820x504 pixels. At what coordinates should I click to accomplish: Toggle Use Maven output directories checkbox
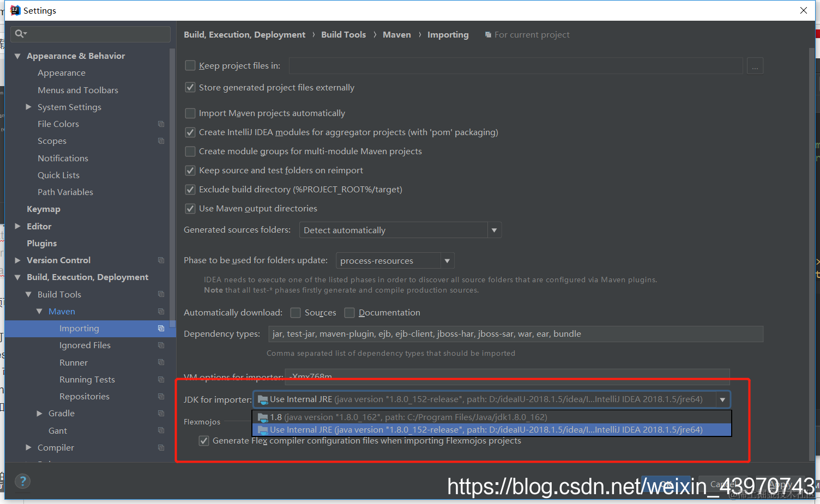pos(190,208)
